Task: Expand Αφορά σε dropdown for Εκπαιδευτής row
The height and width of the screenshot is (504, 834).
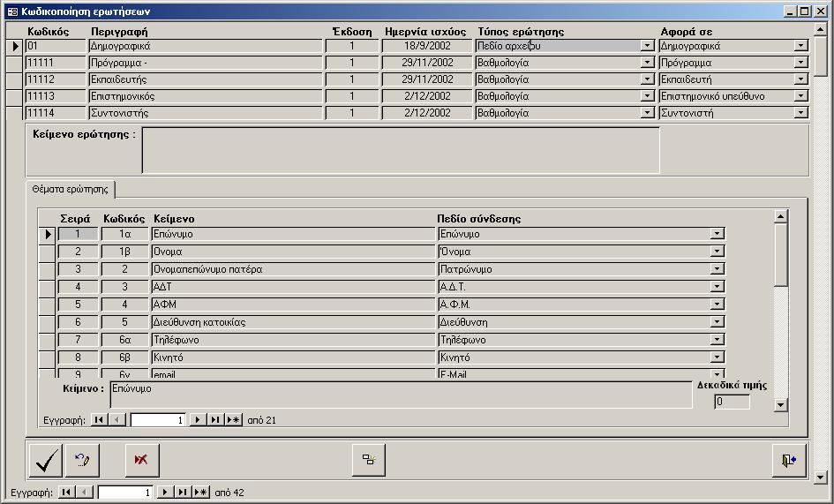Action: (x=800, y=79)
